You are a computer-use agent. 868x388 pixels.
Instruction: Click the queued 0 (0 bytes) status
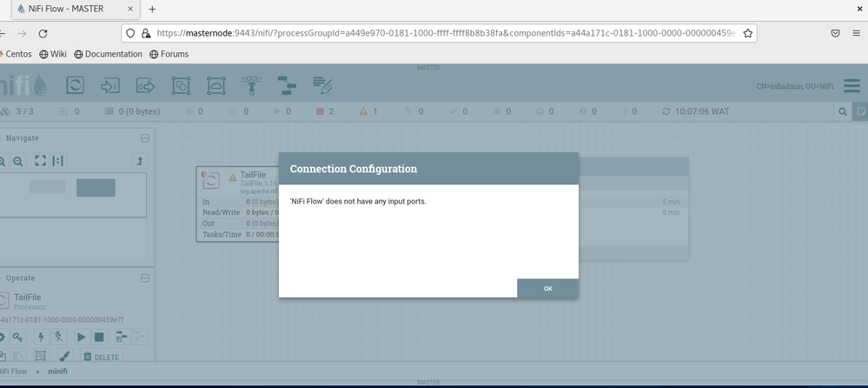[x=132, y=111]
